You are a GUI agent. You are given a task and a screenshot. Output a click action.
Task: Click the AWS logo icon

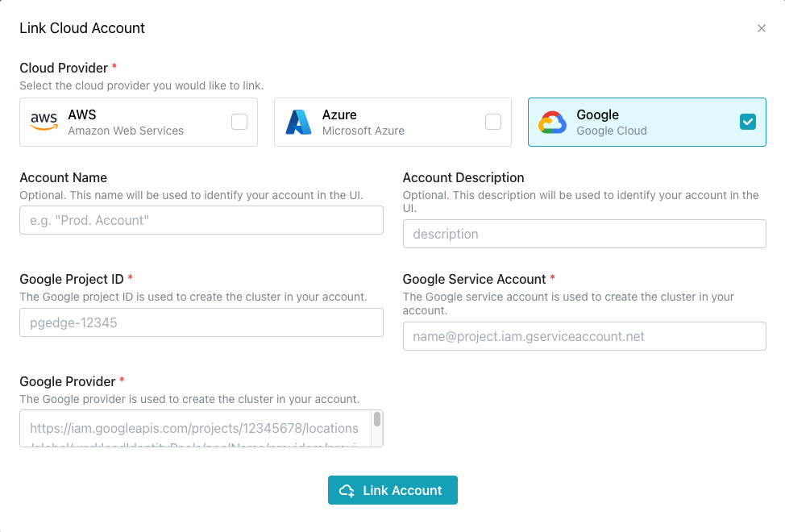point(43,122)
